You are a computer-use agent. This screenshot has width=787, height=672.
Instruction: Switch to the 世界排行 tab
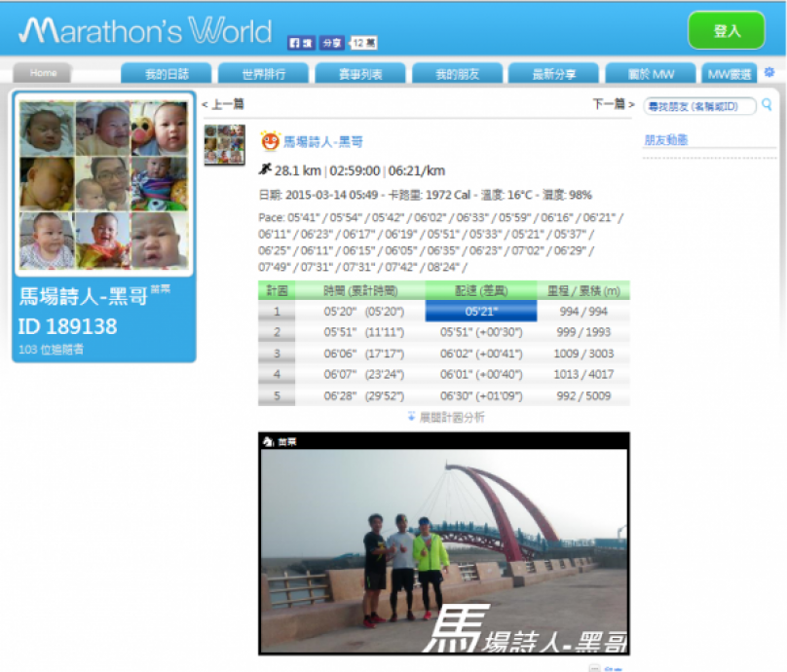click(264, 74)
